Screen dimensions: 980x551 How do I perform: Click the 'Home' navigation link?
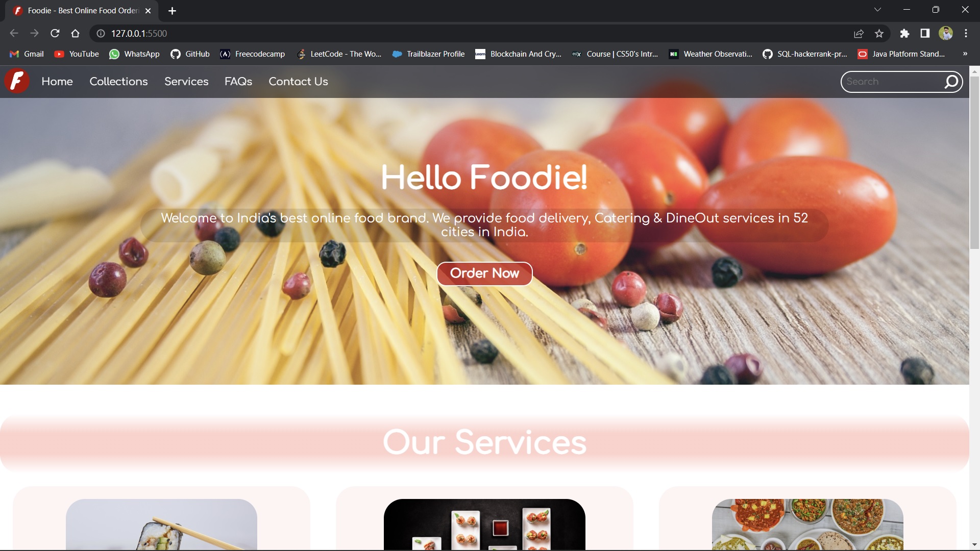click(x=57, y=82)
